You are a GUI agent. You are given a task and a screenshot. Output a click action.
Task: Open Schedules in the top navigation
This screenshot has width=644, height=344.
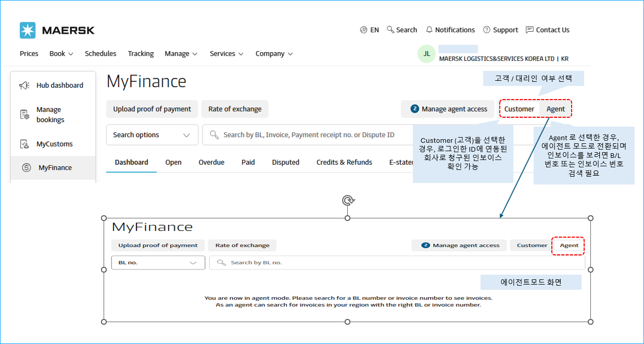100,54
